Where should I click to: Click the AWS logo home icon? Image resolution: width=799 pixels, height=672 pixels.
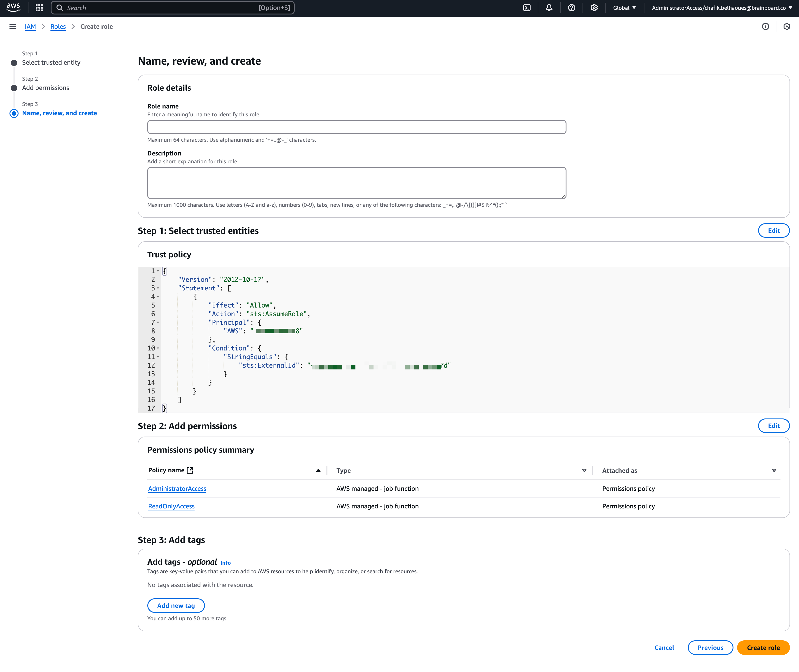[x=13, y=7]
